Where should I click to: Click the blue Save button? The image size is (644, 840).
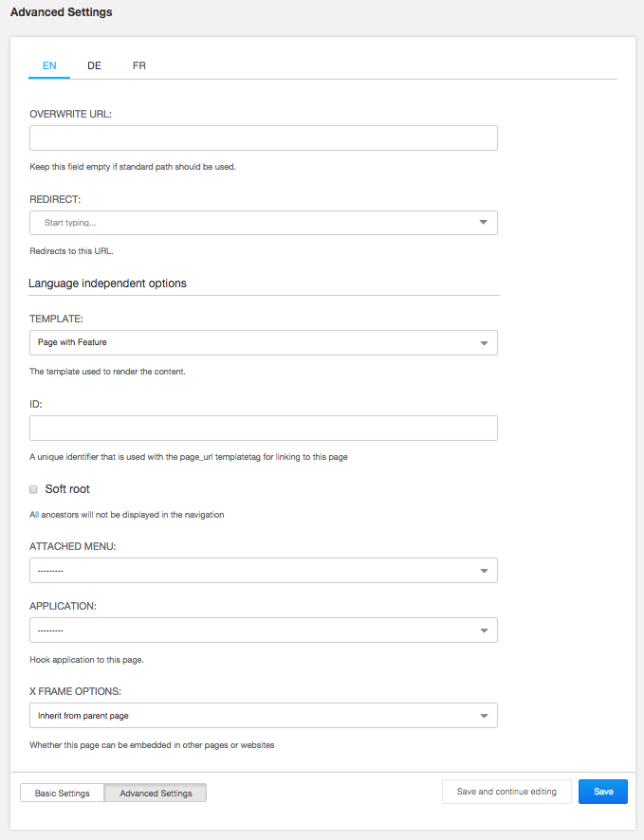pos(603,792)
